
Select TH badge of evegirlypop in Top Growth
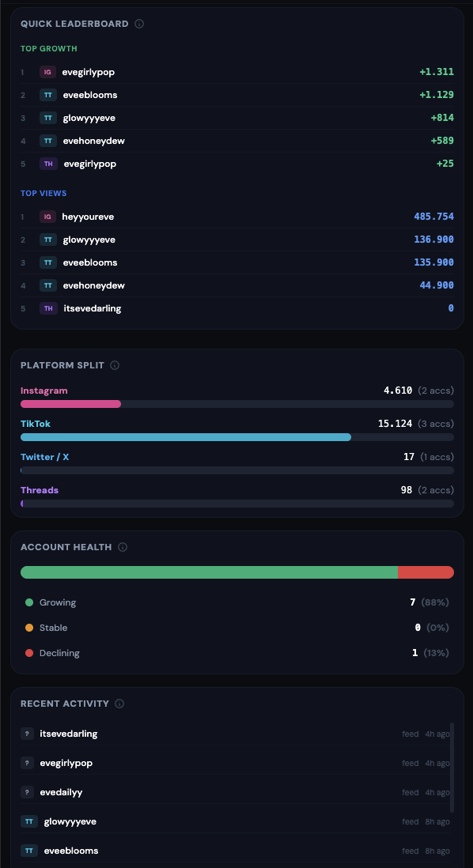coord(49,164)
